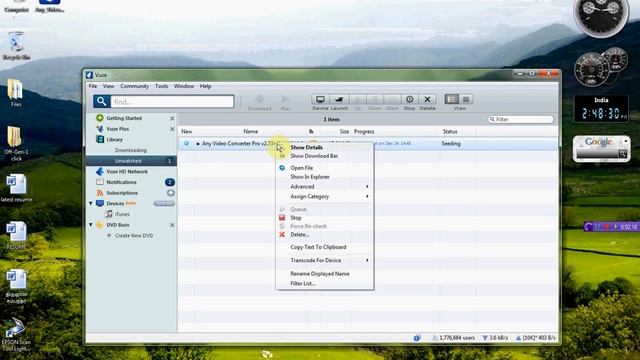
Task: Select Unwatched in the sidebar
Action: click(131, 161)
